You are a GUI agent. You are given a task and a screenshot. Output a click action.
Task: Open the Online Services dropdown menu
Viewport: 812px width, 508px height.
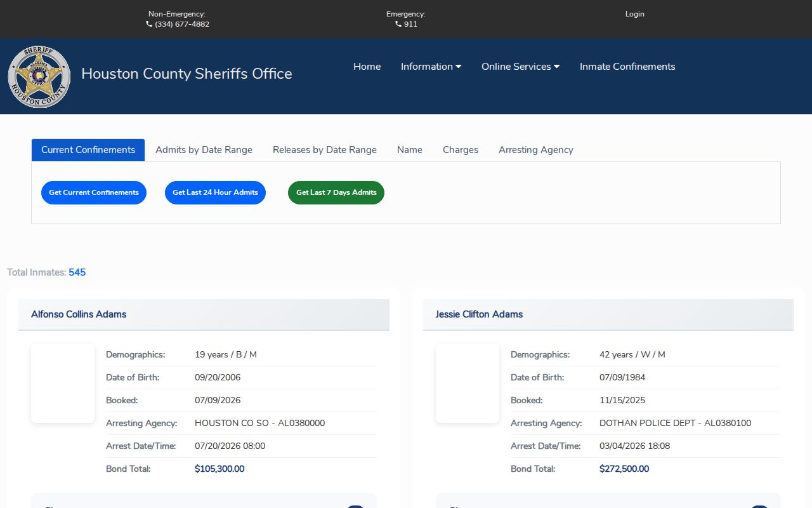point(521,67)
